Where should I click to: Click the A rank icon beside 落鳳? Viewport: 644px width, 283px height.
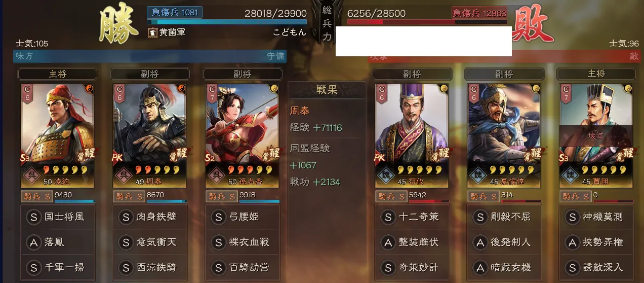point(33,242)
